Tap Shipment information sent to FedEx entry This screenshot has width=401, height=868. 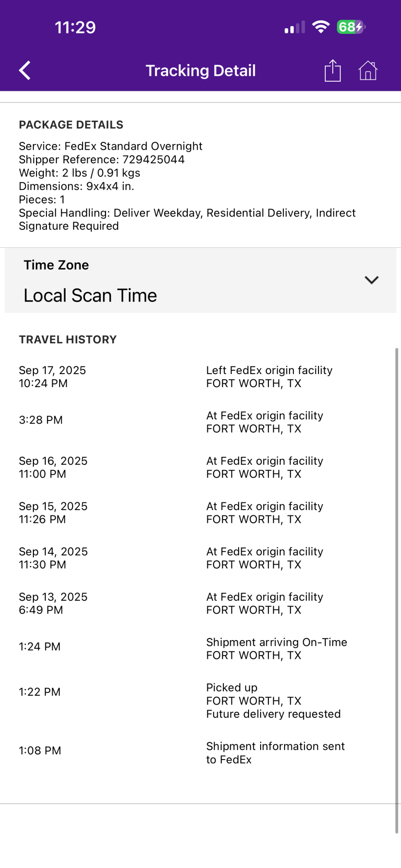coord(275,753)
